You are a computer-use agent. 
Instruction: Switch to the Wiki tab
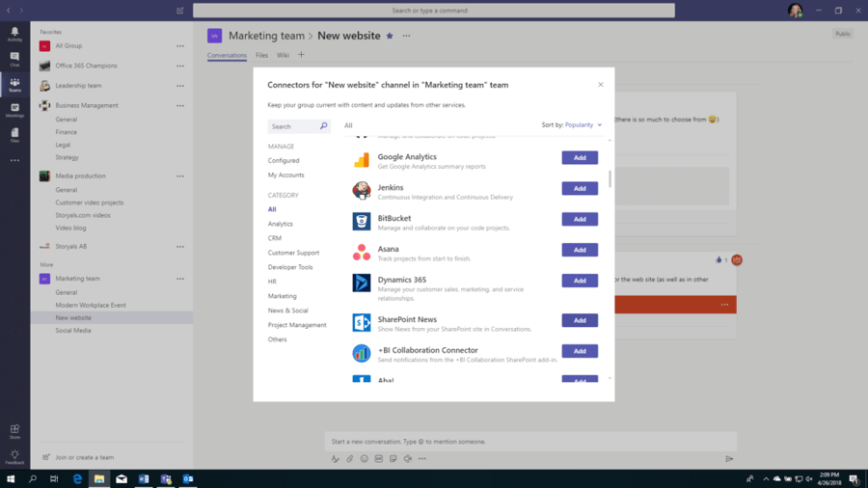283,55
